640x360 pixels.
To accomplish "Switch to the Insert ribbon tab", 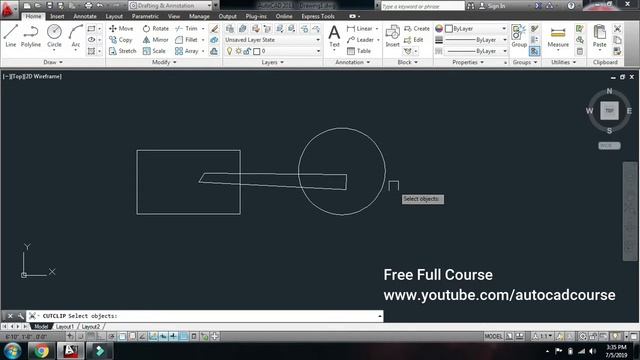I will pyautogui.click(x=57, y=16).
